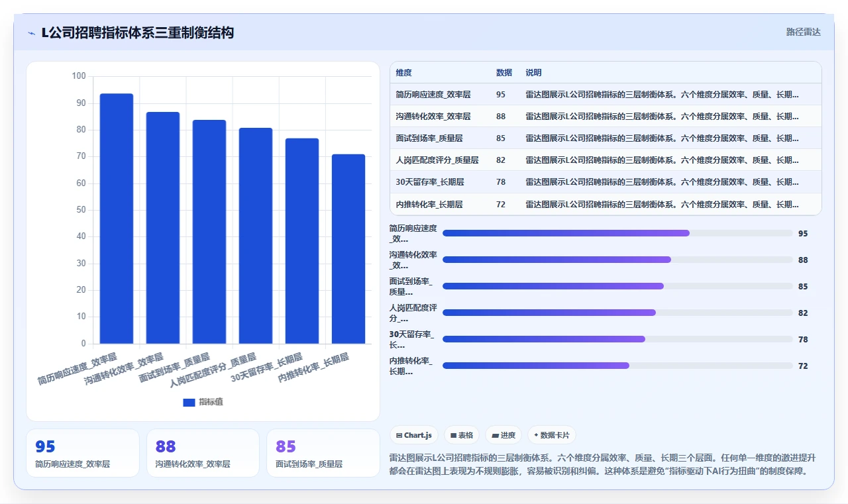Click the 30天留存率 progress bar showing 78
The width and height of the screenshot is (848, 504).
617,339
